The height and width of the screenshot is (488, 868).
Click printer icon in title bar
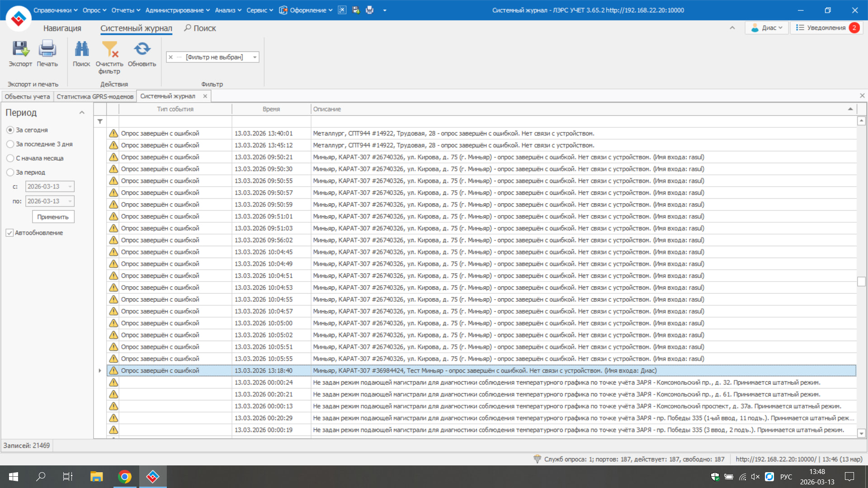pos(369,10)
